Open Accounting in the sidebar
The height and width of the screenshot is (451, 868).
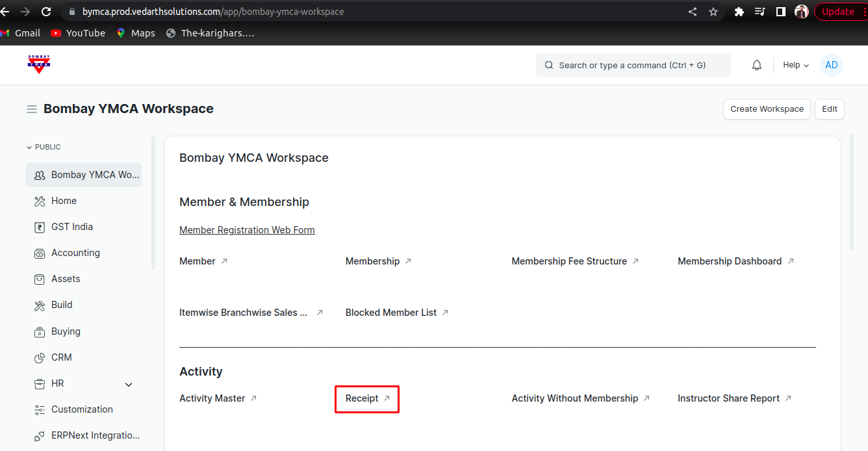75,253
